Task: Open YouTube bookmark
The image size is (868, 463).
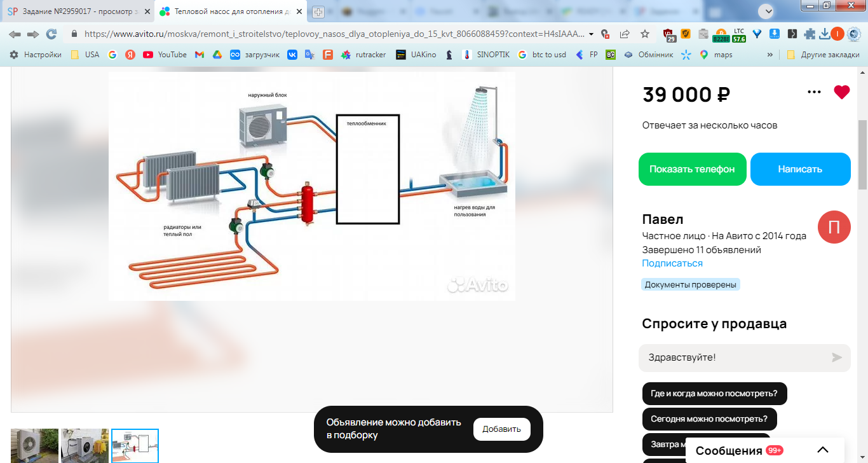Action: [x=165, y=55]
